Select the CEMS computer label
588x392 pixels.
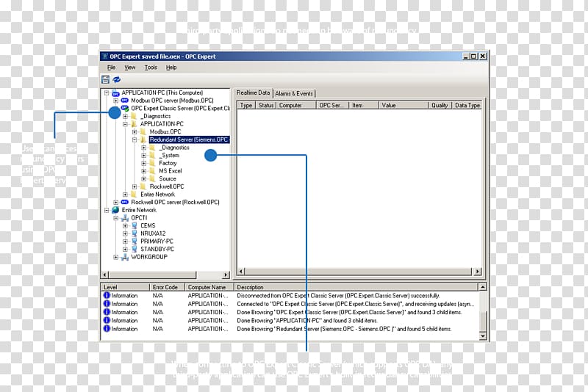(x=148, y=226)
